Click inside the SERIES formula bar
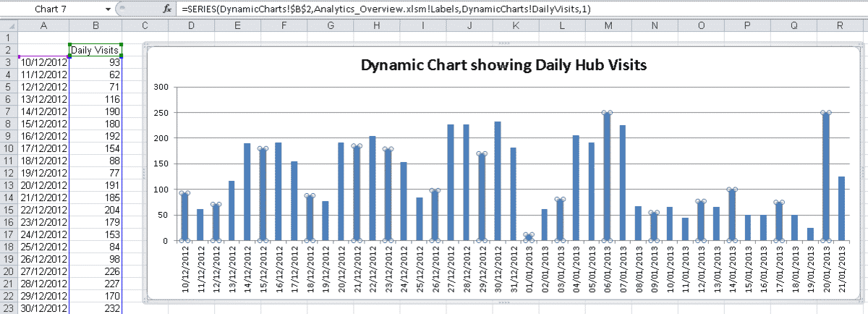Screen dimensions: 868x314 tap(506, 9)
